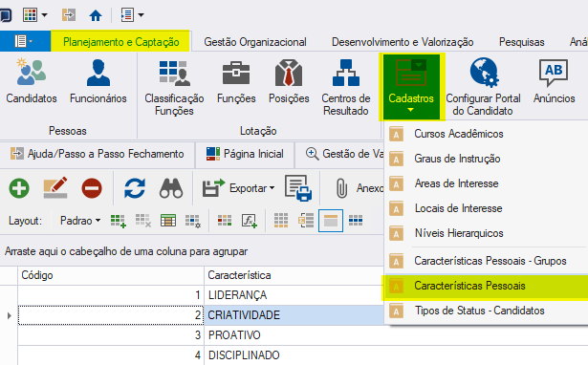Click the add layout grid icon
This screenshot has width=588, height=365.
(x=119, y=221)
